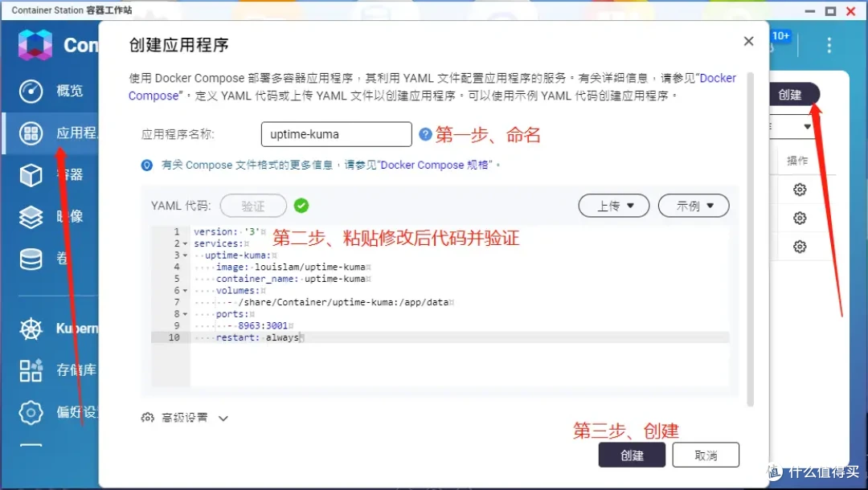Viewport: 868px width, 490px height.
Task: Open the Containers cube icon in sidebar
Action: pyautogui.click(x=31, y=175)
